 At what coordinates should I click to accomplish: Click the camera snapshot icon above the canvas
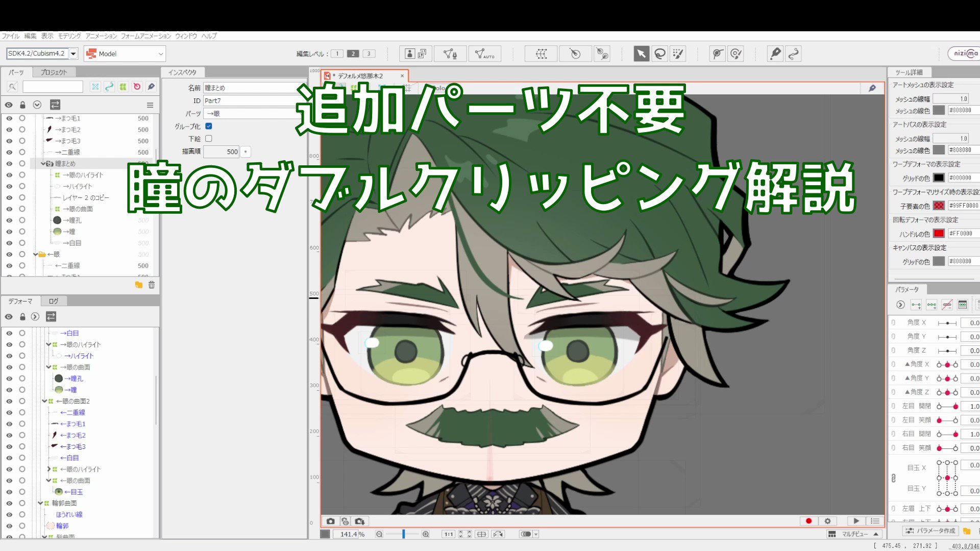pos(331,521)
